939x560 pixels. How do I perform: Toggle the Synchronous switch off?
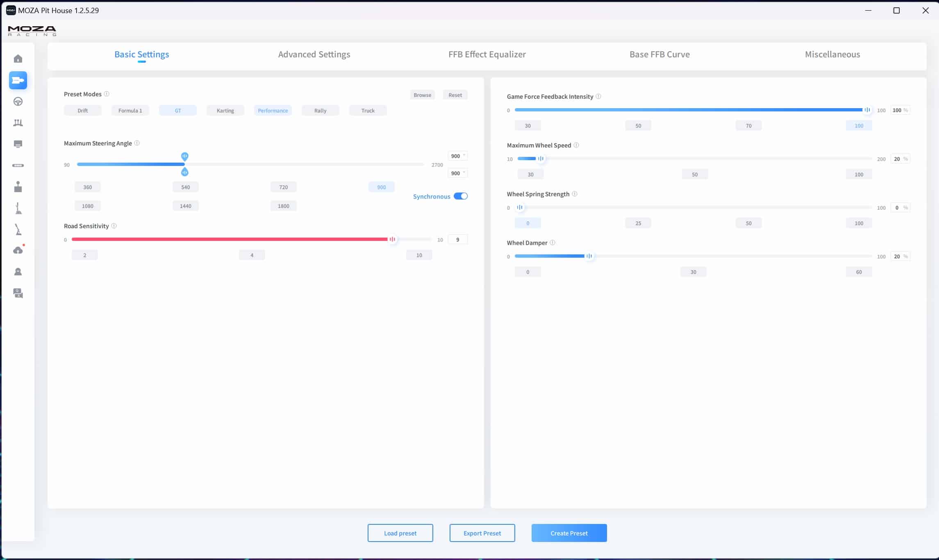pos(461,196)
